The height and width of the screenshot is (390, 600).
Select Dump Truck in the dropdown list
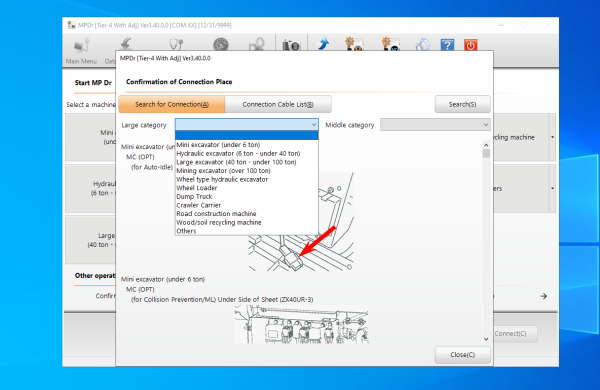coord(194,196)
